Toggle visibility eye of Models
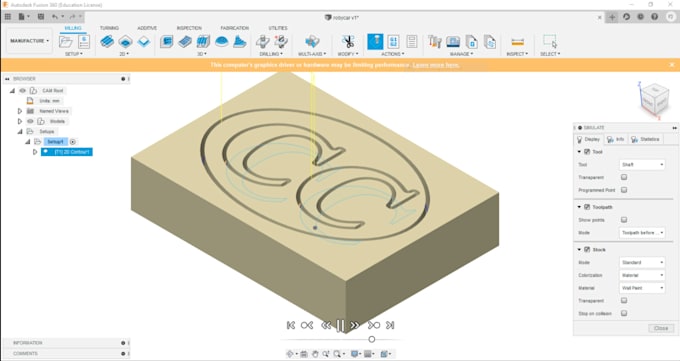This screenshot has height=361, width=680. tap(30, 121)
